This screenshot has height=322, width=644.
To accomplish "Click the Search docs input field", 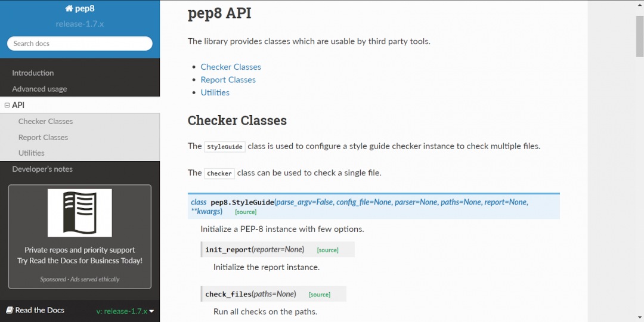I will [80, 44].
